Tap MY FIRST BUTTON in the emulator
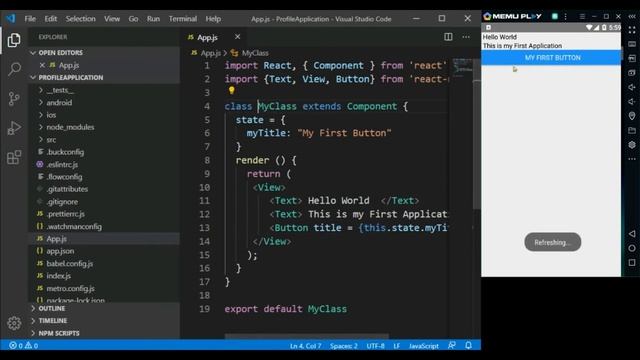This screenshot has width=640, height=360. [552, 58]
